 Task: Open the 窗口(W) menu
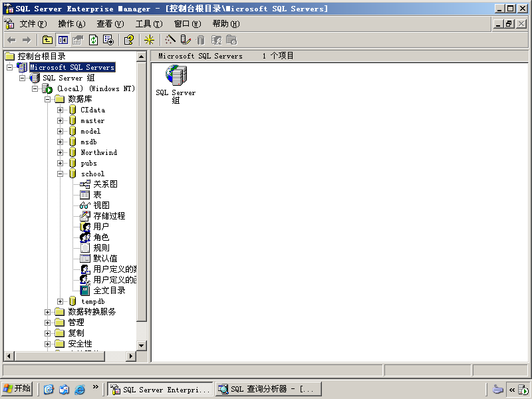click(x=188, y=24)
